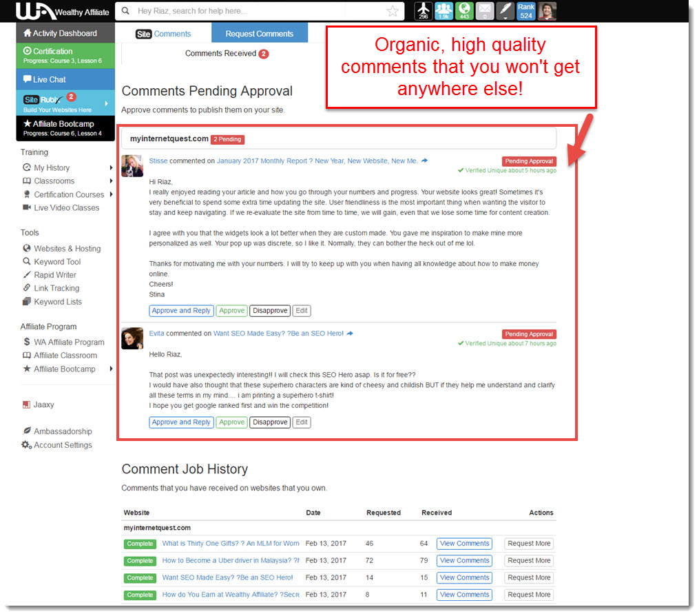Click the Live Video Classes camera icon

coord(27,207)
